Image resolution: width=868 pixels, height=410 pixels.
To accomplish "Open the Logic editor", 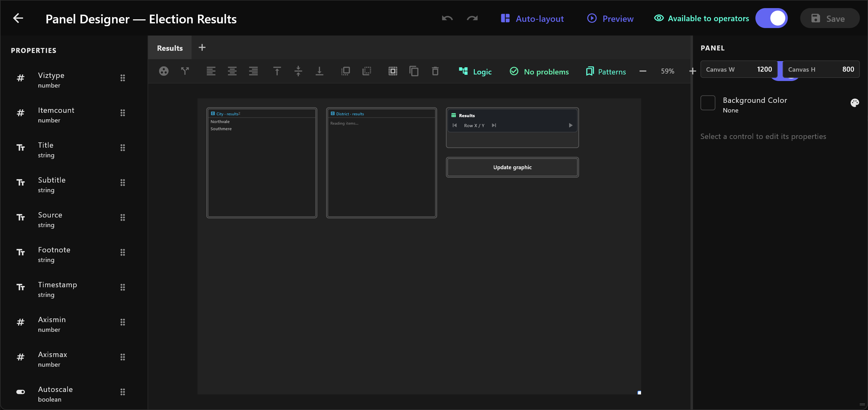I will pos(475,71).
